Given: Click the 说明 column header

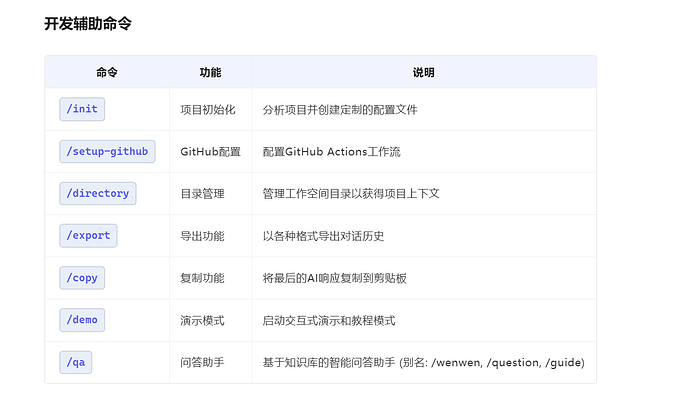Looking at the screenshot, I should 423,73.
